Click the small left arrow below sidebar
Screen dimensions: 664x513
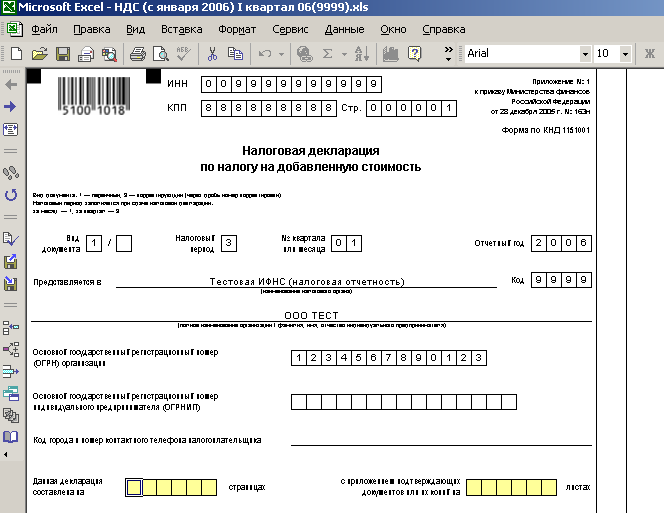pyautogui.click(x=6, y=455)
